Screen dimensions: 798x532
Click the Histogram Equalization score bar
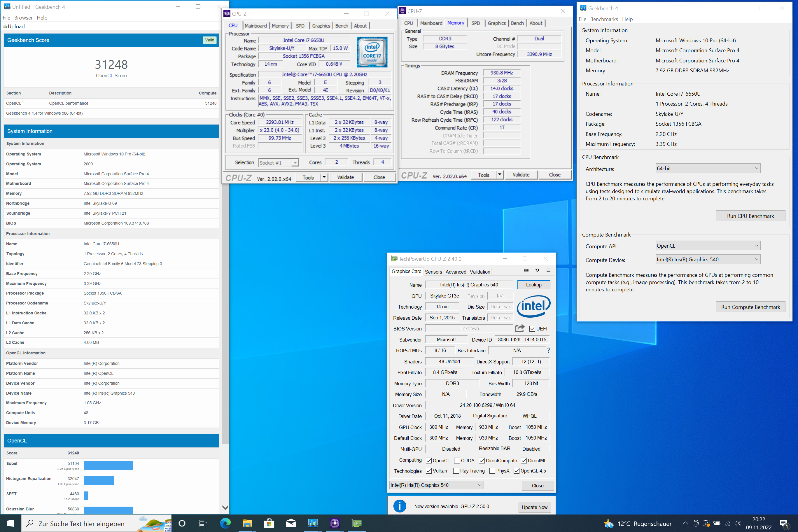click(x=99, y=480)
